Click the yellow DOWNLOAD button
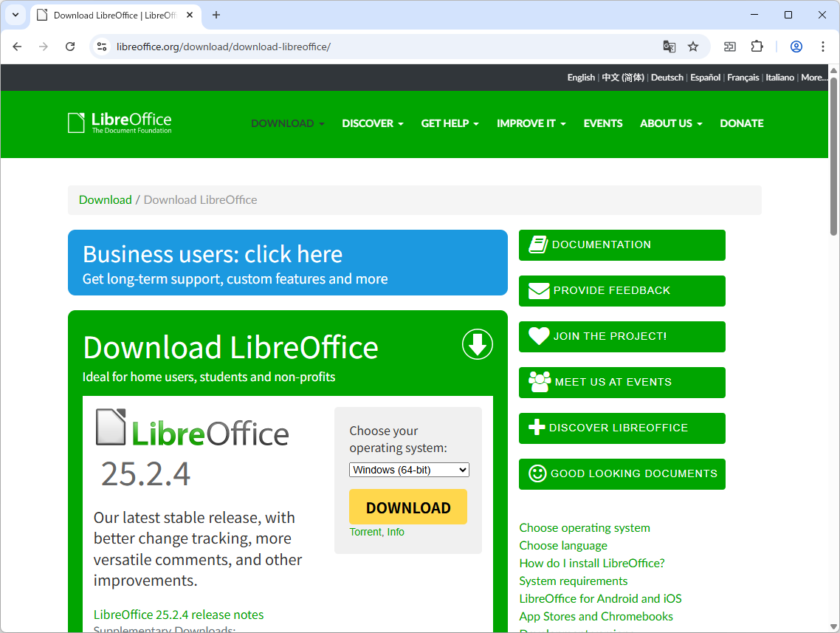The width and height of the screenshot is (840, 633). (407, 507)
